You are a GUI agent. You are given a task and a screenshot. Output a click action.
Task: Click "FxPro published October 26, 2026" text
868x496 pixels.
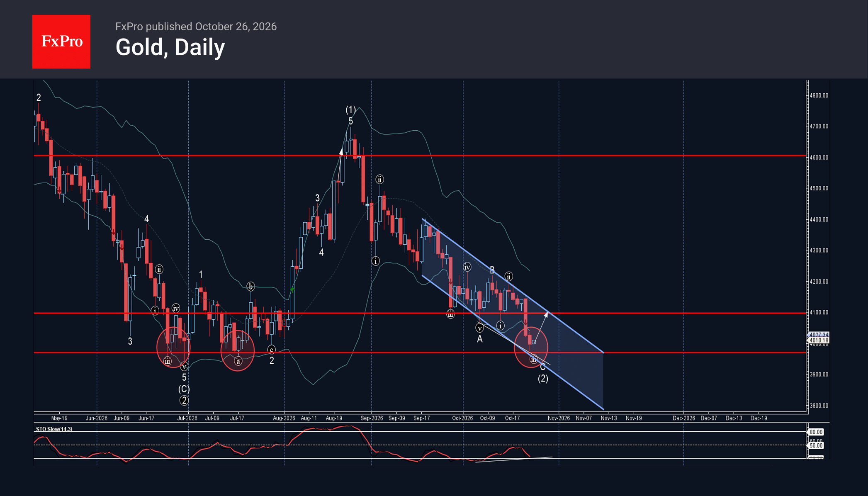[196, 27]
